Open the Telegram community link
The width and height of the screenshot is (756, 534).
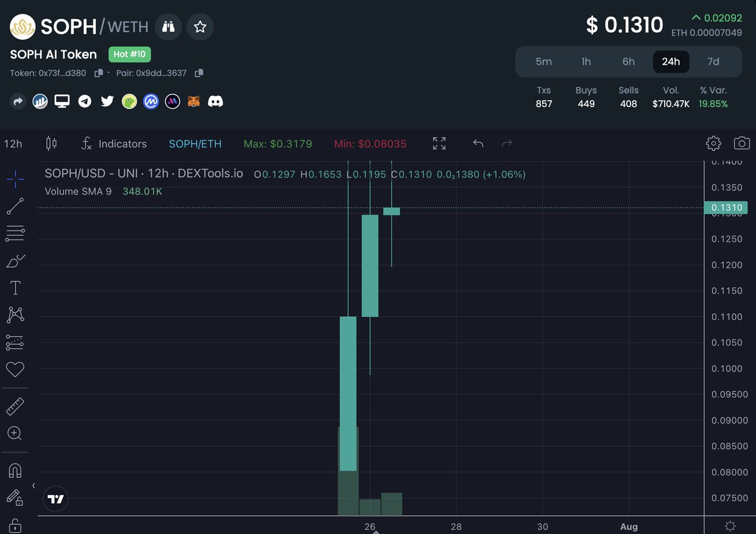pyautogui.click(x=84, y=101)
